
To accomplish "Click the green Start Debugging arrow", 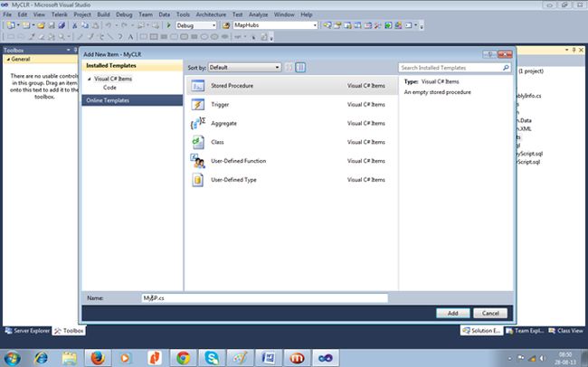I will 169,25.
